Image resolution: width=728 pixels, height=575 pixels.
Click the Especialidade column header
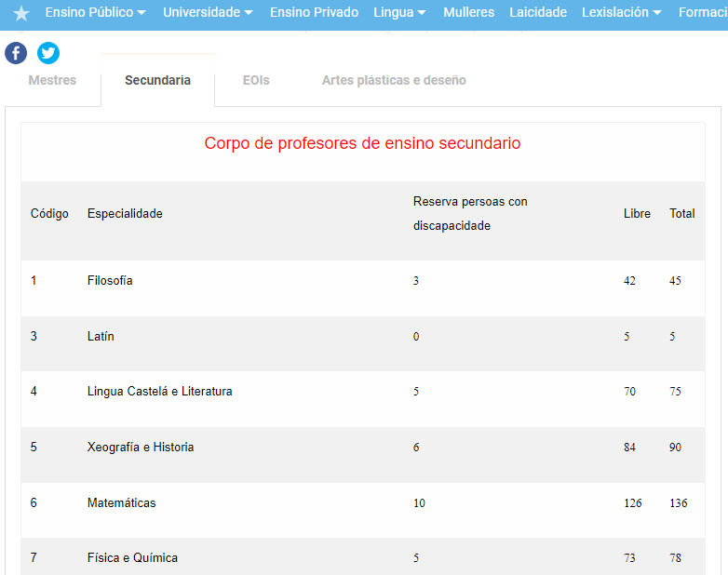[125, 213]
